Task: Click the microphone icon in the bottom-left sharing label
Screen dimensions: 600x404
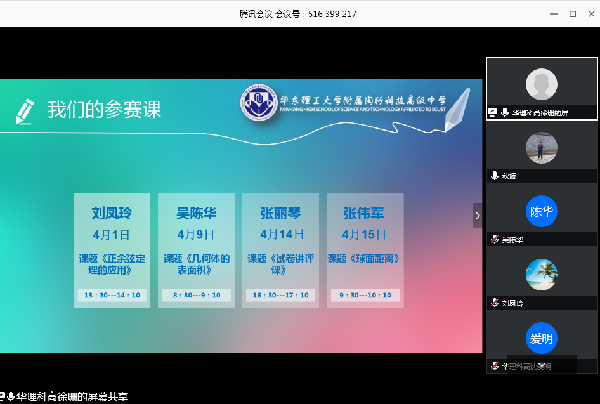Action: coord(11,396)
